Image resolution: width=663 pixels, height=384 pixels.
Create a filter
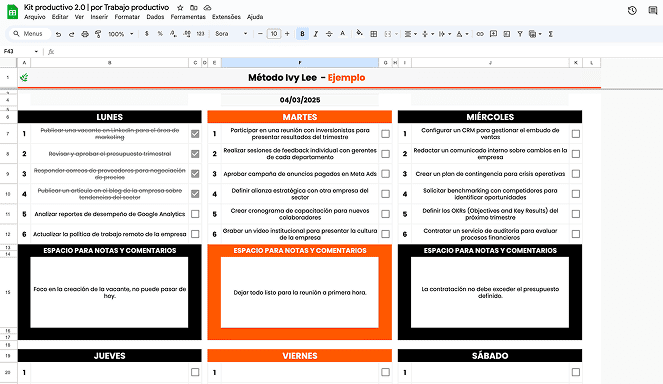(520, 34)
